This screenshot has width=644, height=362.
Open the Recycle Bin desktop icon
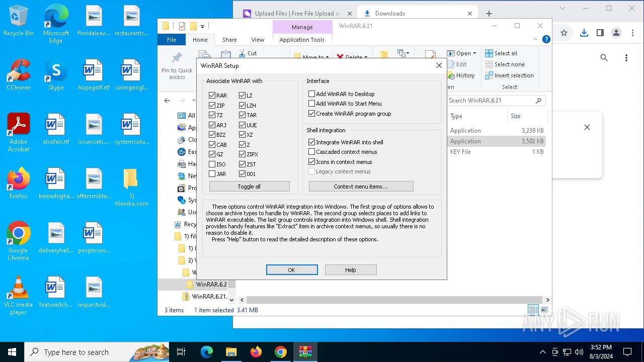coord(18,21)
